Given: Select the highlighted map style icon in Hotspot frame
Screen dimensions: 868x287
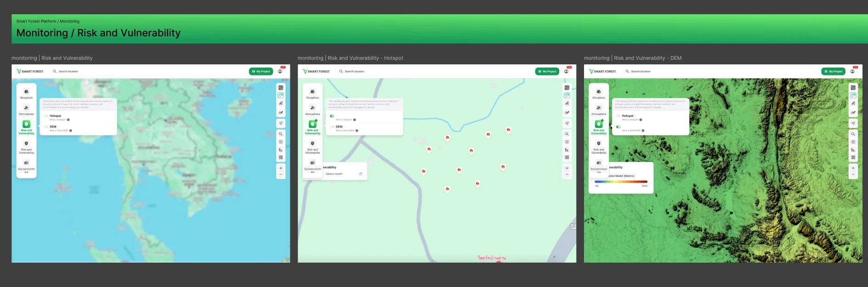Looking at the screenshot, I should [x=567, y=95].
